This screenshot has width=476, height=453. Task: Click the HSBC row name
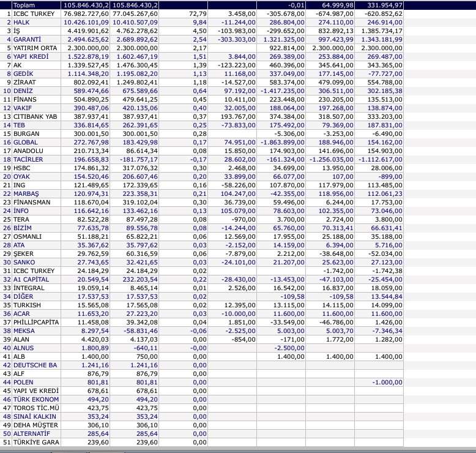pos(22,168)
